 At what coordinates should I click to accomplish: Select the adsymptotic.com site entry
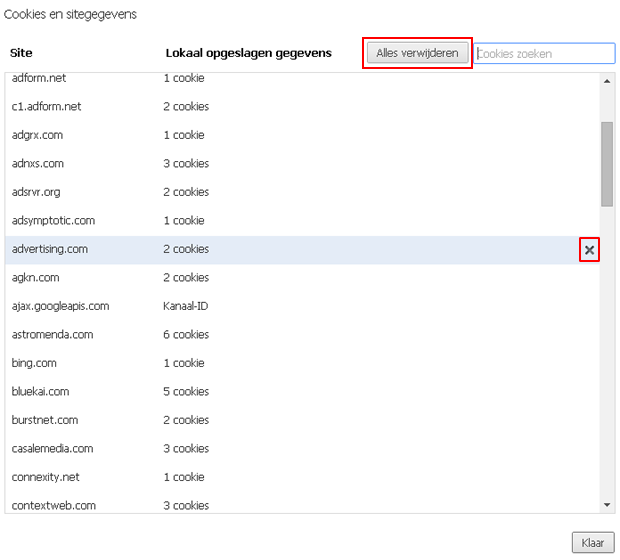click(53, 221)
